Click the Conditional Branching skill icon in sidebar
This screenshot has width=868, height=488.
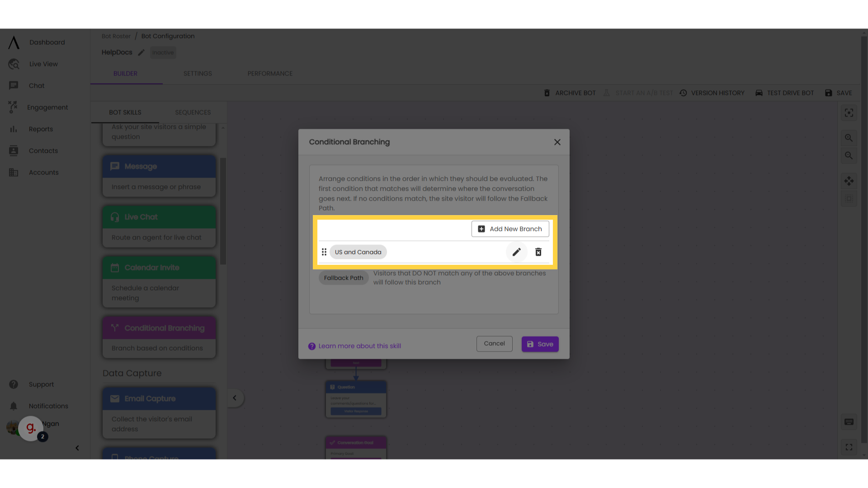click(115, 328)
